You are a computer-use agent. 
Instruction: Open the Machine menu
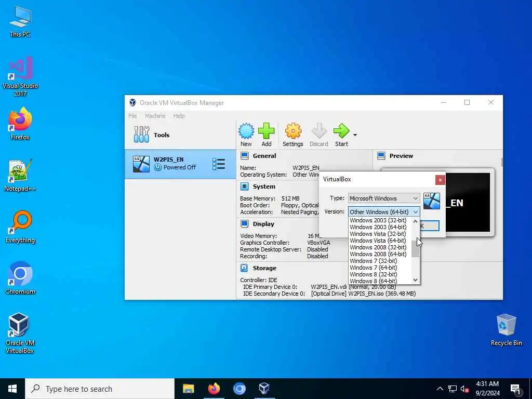155,116
